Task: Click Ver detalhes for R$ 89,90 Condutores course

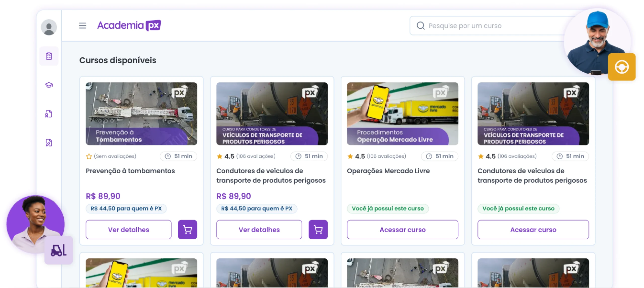Action: (259, 230)
